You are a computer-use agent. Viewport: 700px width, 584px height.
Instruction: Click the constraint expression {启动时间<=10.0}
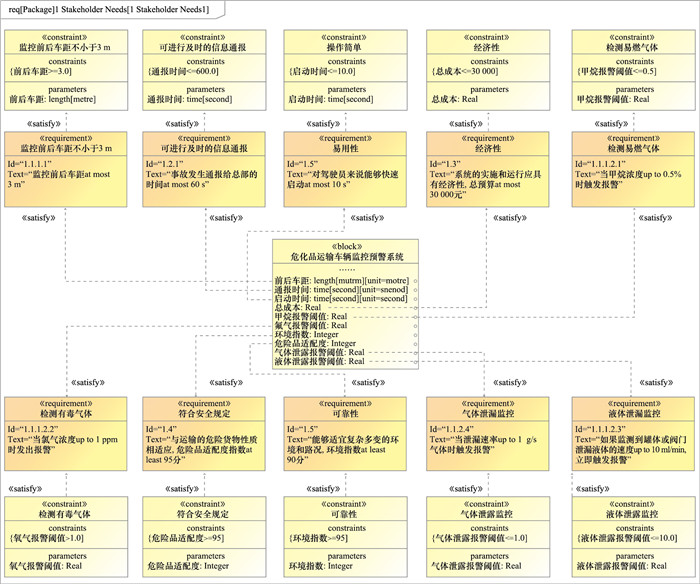pos(322,71)
